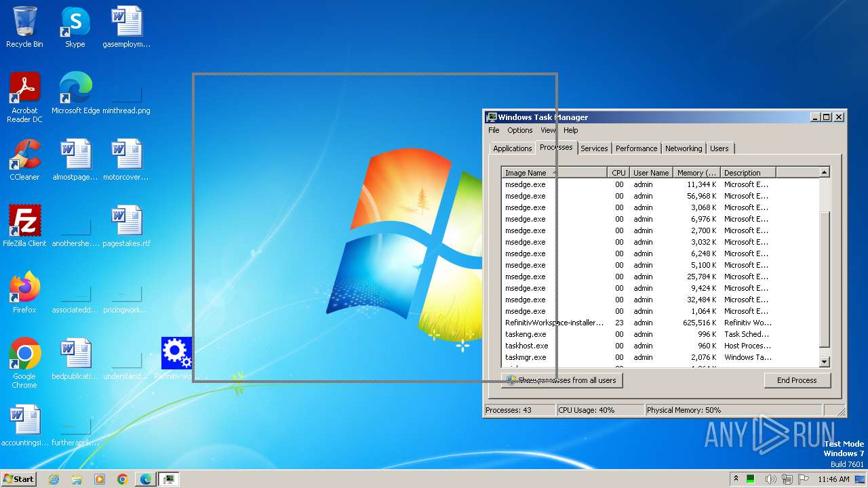Open the Options menu

520,130
